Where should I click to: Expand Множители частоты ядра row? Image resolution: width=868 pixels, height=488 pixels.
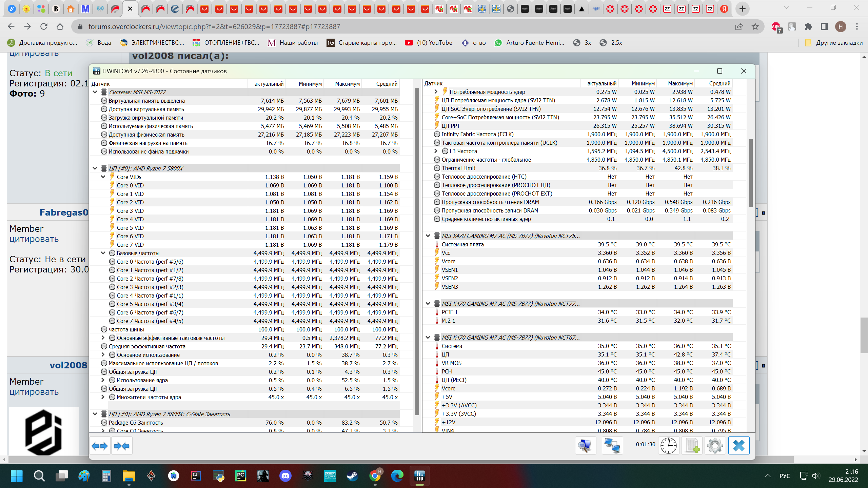tap(103, 397)
